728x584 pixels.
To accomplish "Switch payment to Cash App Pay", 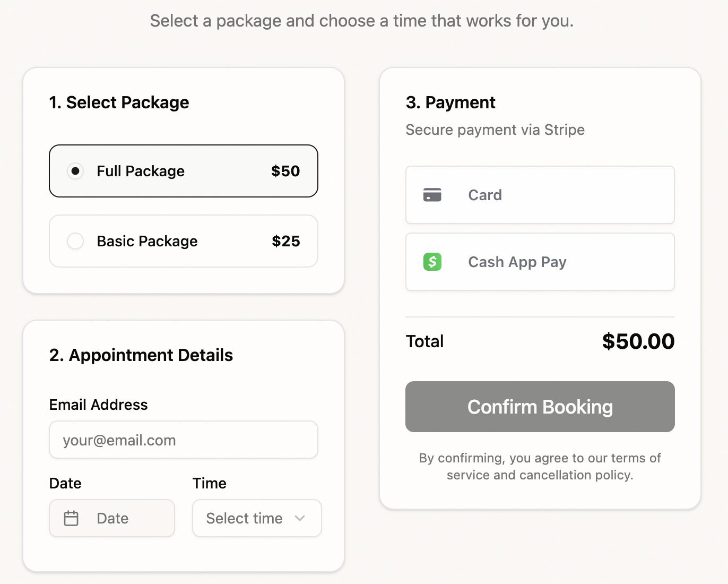I will click(540, 261).
